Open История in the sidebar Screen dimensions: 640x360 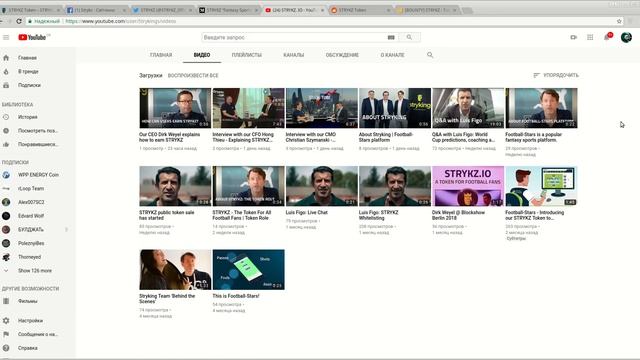click(x=27, y=117)
